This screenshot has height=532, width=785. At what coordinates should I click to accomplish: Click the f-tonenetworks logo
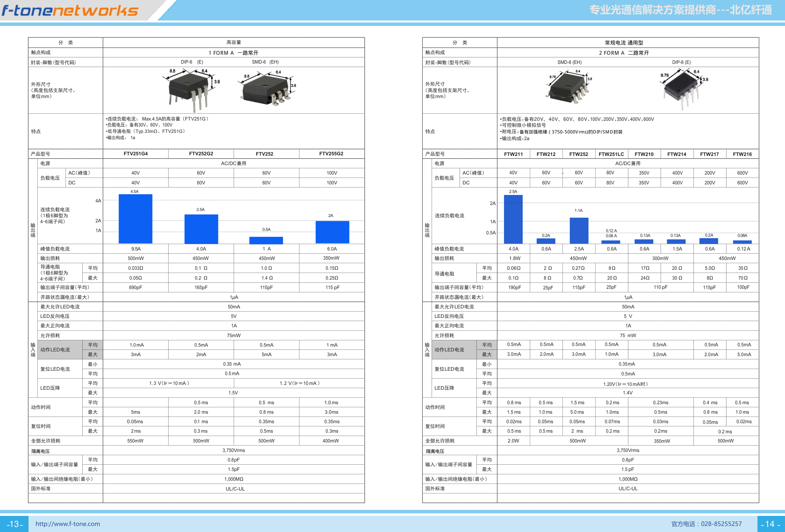(70, 10)
